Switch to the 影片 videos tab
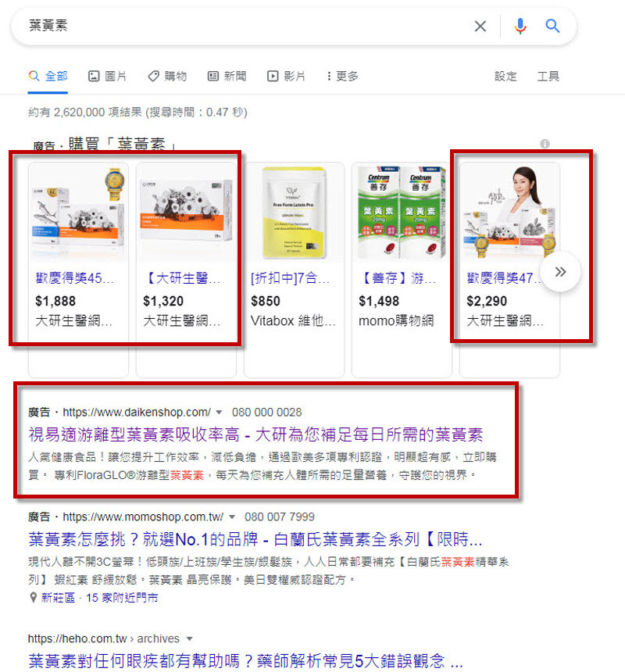This screenshot has width=625, height=672. click(x=286, y=77)
